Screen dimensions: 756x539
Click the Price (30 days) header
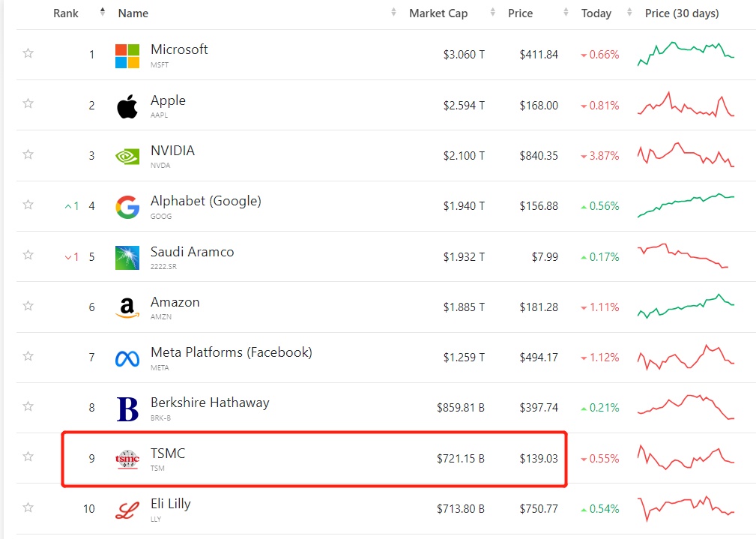click(682, 13)
